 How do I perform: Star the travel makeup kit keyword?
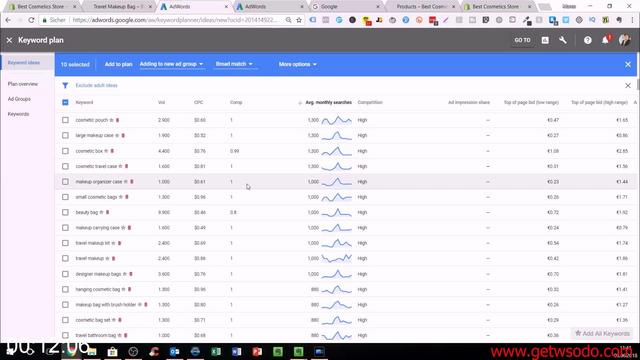113,243
